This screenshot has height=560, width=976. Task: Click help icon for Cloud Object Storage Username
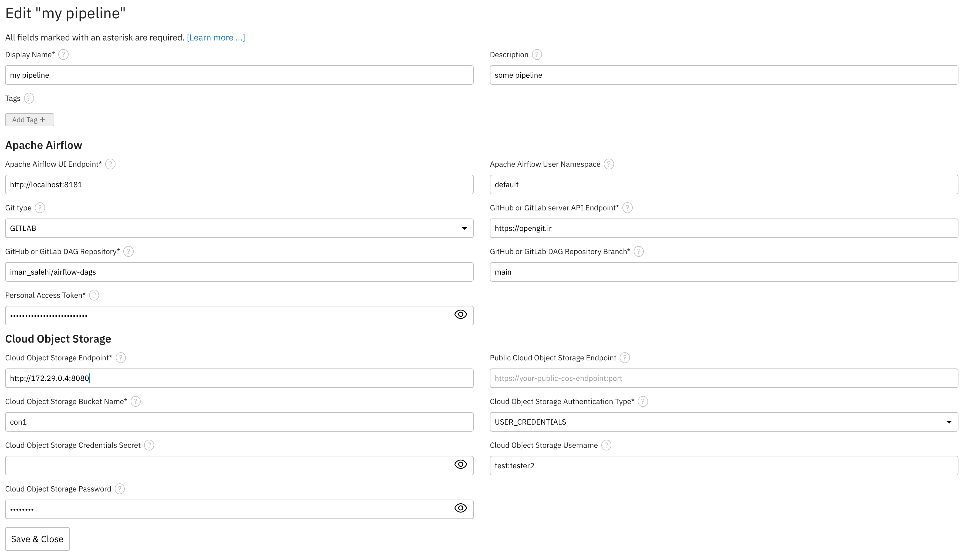point(606,445)
